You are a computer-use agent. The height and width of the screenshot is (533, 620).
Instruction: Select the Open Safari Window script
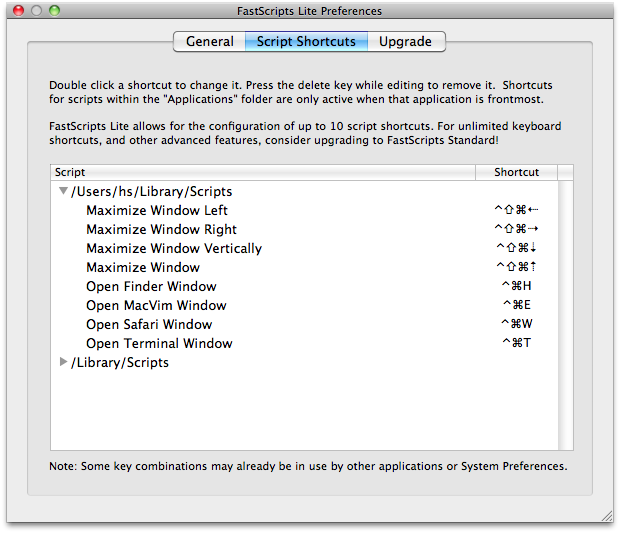click(x=149, y=324)
